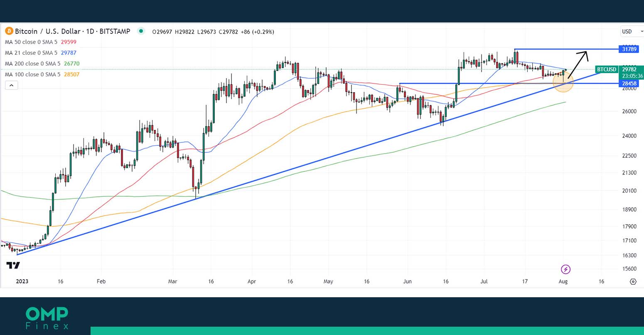Click the H29822 high value
The height and width of the screenshot is (335, 644).
(185, 32)
